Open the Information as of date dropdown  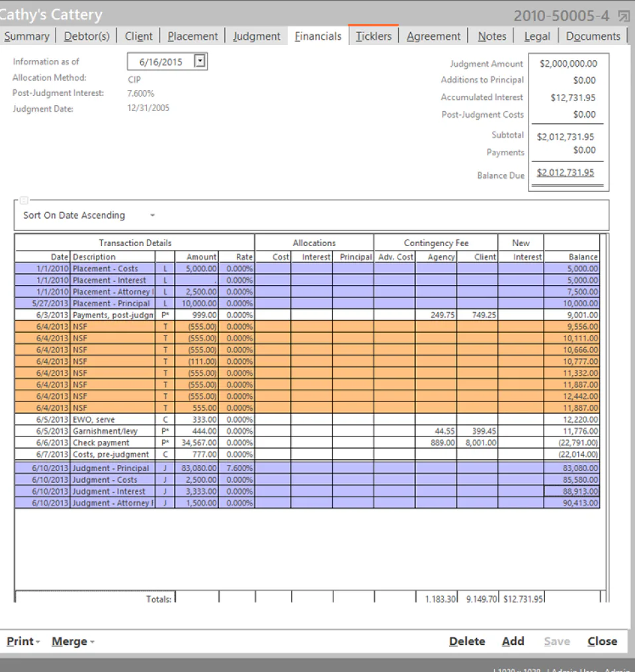[200, 61]
